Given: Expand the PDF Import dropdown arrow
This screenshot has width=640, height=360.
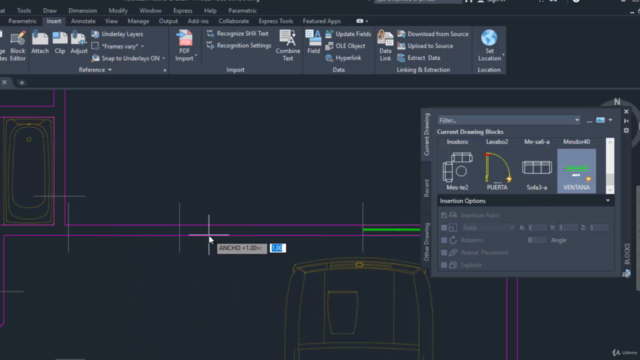Looking at the screenshot, I should pos(196,55).
